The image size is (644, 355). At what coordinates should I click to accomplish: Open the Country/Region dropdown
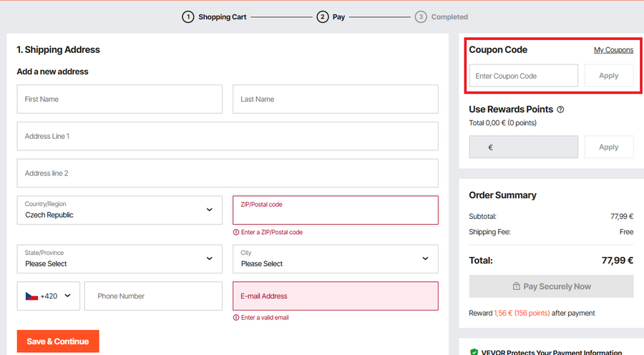pos(119,210)
